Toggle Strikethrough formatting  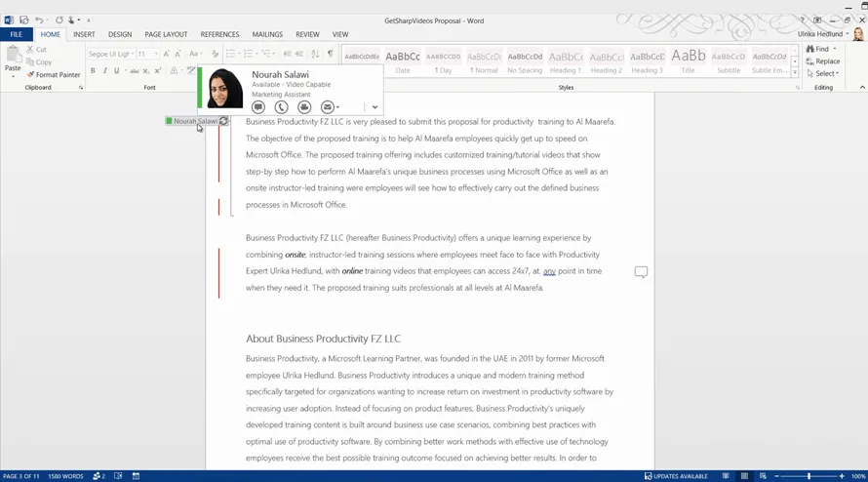point(135,70)
